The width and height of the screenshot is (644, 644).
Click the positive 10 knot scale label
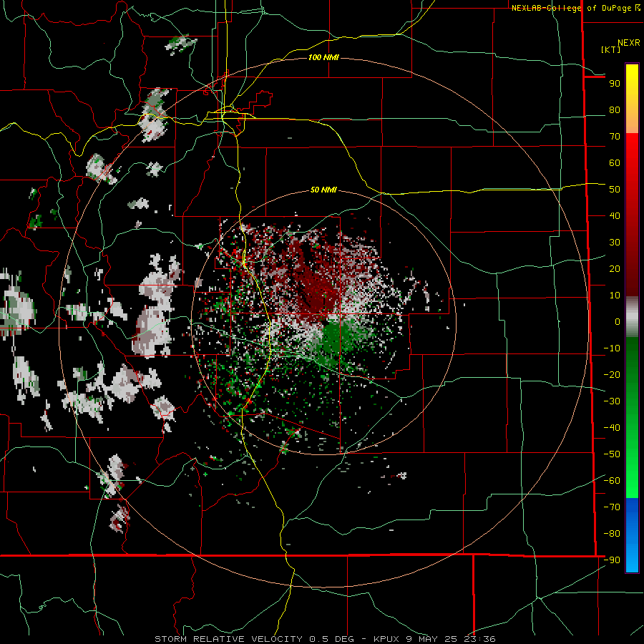[615, 296]
